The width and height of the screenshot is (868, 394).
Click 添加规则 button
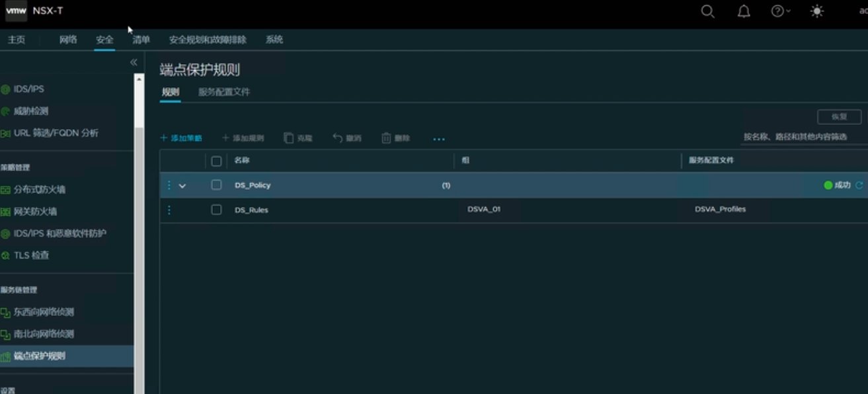point(243,138)
